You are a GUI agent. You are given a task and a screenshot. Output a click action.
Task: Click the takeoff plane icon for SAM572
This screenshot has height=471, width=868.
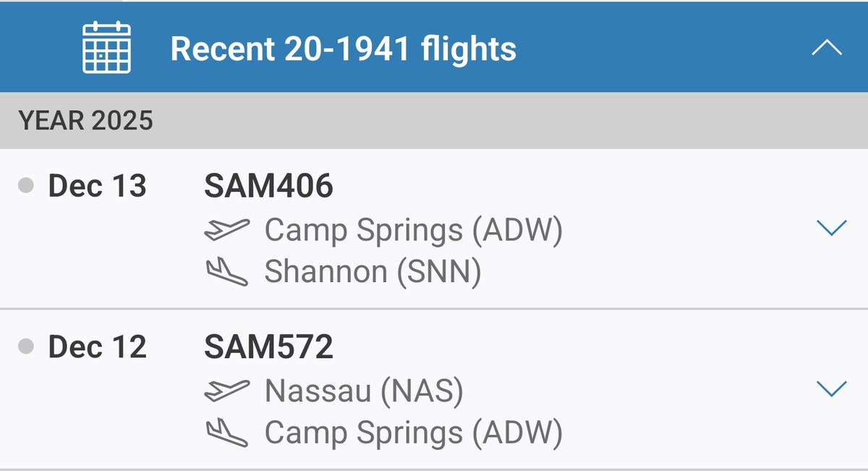tap(226, 391)
